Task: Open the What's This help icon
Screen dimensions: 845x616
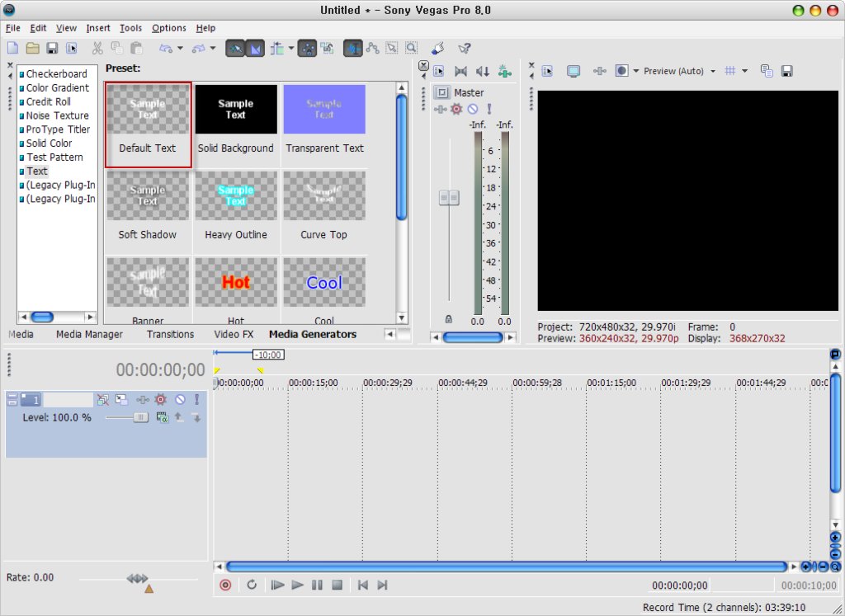Action: point(464,49)
